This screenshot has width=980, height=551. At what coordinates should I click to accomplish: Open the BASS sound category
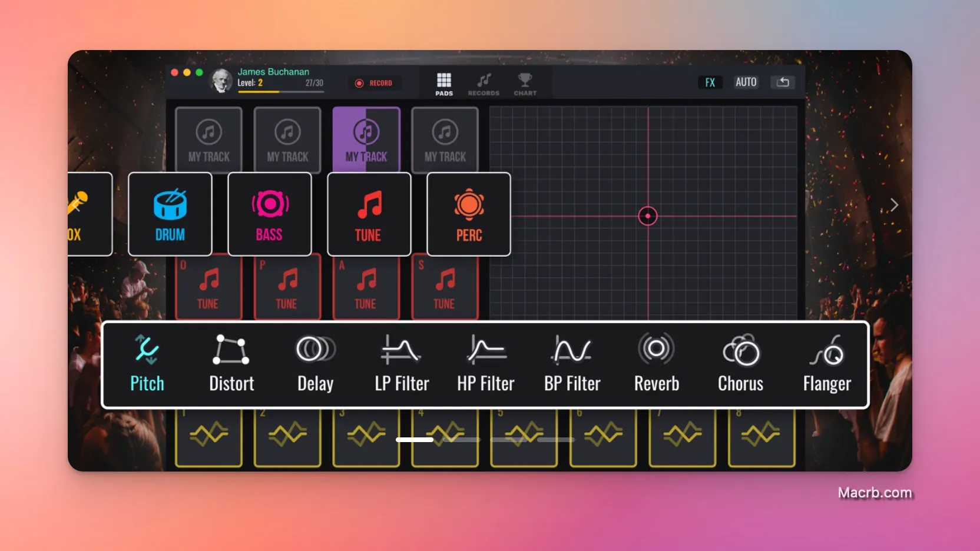[270, 214]
